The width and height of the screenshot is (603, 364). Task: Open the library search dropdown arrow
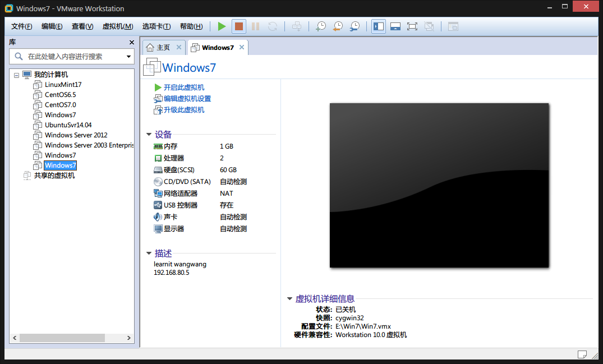(128, 57)
